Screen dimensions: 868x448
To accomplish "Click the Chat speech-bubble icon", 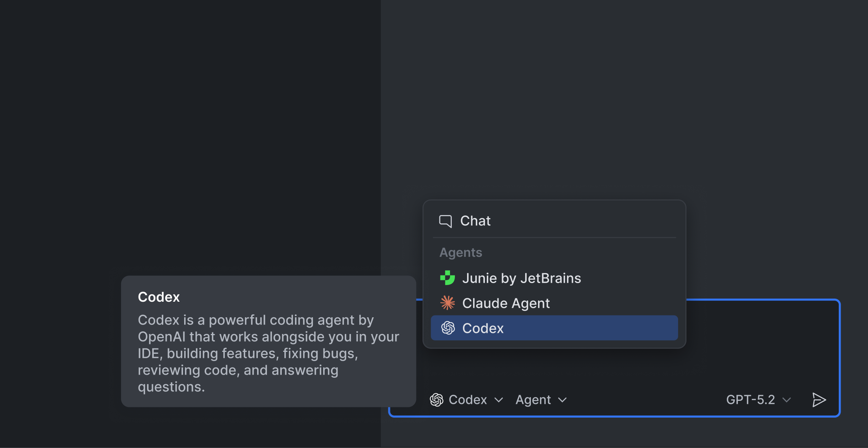I will pyautogui.click(x=446, y=220).
